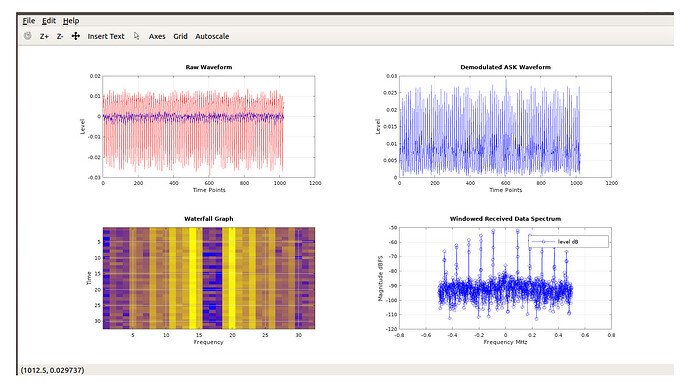The image size is (690, 387).
Task: Click the Time Points label under Raw Waveform
Action: click(209, 190)
